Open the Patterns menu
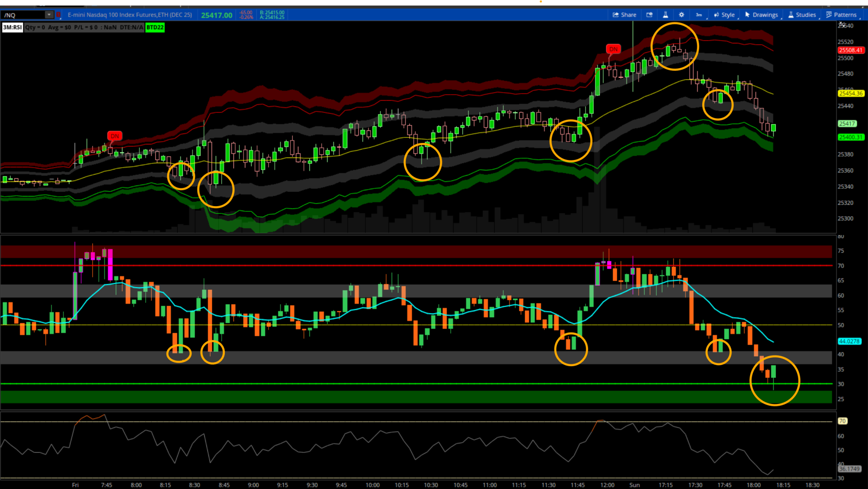868x489 pixels. (x=841, y=15)
